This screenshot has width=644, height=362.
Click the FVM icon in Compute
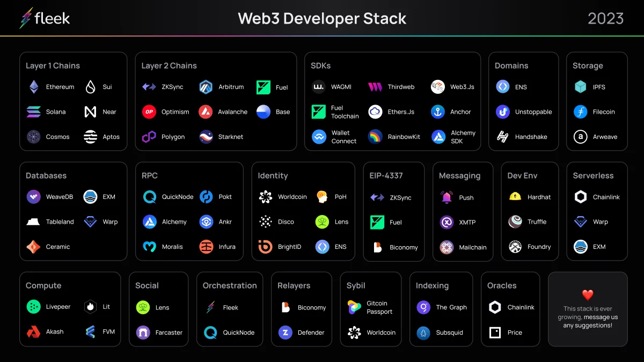coord(91,332)
